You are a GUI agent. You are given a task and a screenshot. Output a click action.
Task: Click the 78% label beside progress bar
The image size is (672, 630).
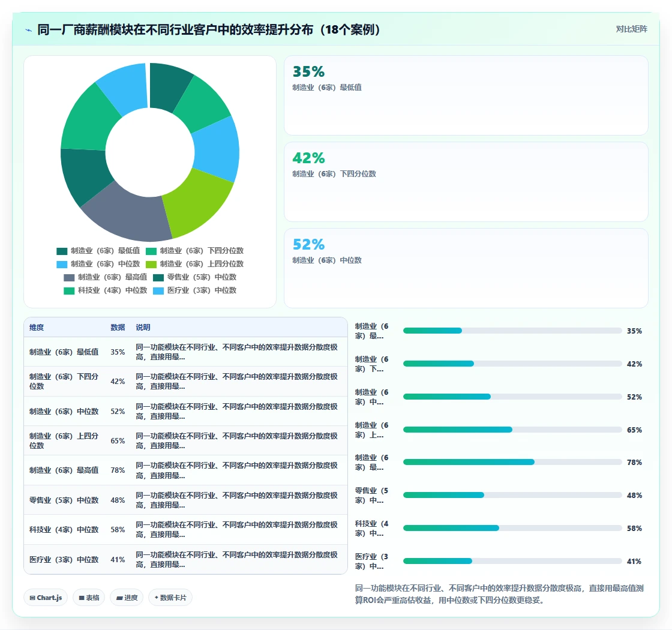pos(634,463)
